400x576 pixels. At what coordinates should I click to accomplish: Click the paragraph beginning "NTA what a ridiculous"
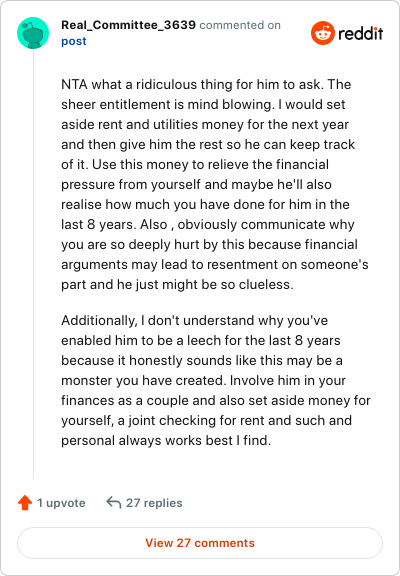tap(215, 184)
